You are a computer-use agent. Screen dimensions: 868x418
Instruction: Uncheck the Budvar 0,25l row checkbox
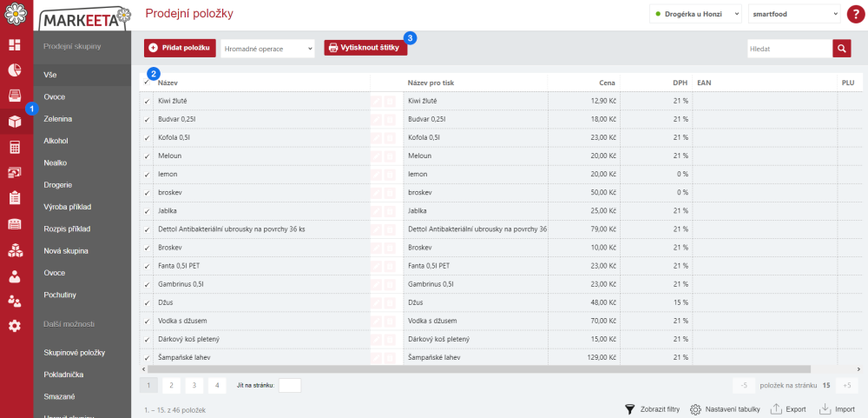(x=147, y=120)
